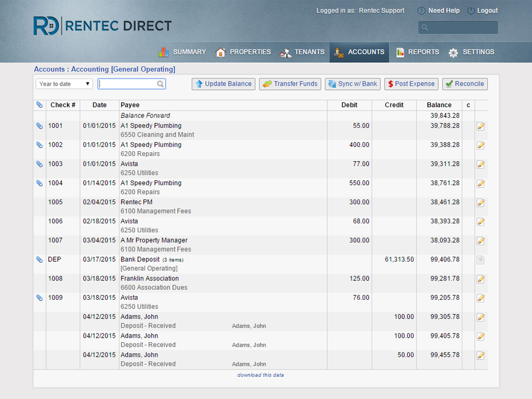Click the edit icon for check 1001
The image size is (532, 399).
(x=481, y=126)
